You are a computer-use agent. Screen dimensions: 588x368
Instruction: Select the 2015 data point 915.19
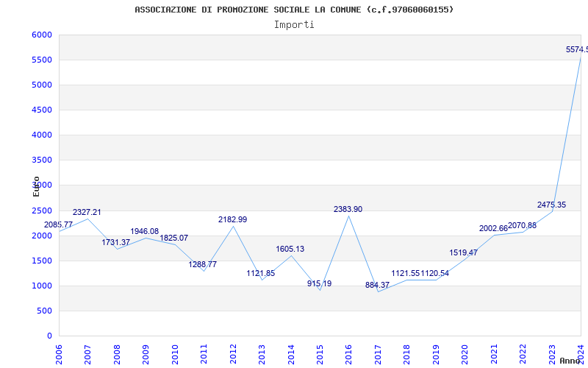coord(319,283)
